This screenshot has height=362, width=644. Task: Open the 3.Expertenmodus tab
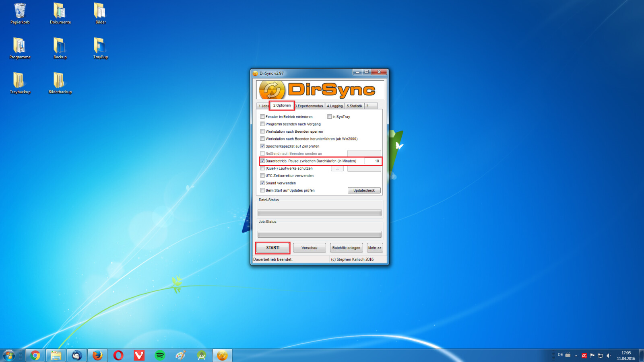(x=309, y=106)
